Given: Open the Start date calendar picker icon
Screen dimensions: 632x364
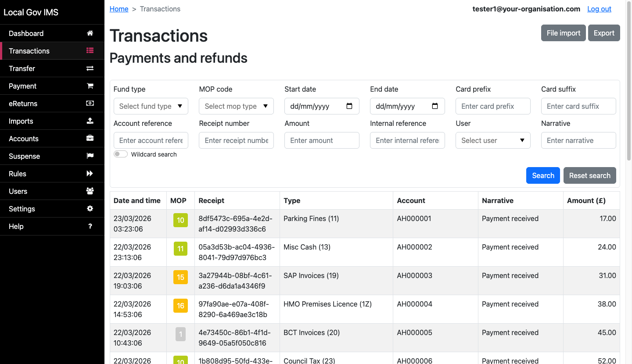Looking at the screenshot, I should [x=349, y=106].
